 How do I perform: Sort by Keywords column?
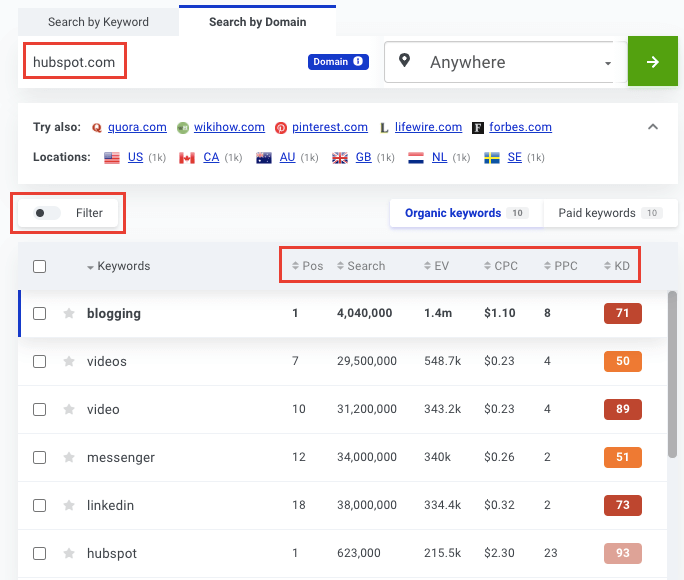(118, 266)
